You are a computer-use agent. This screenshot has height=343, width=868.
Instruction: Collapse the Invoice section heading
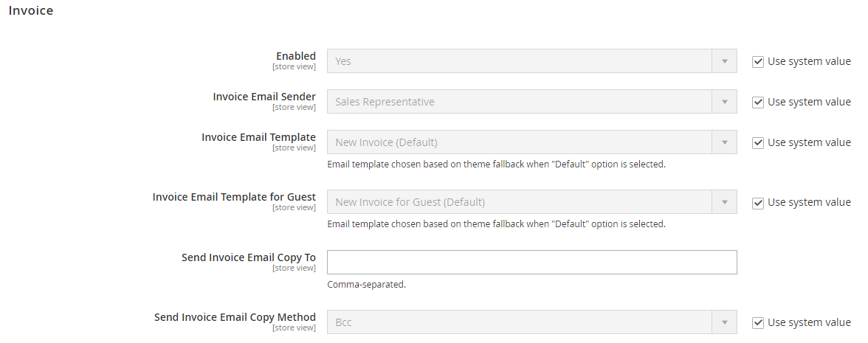click(x=31, y=10)
